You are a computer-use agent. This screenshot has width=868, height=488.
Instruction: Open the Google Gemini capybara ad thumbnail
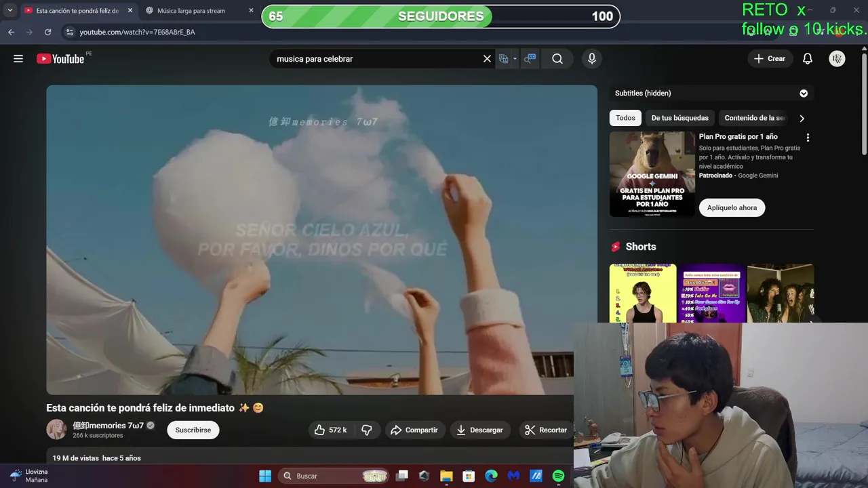[x=652, y=174]
